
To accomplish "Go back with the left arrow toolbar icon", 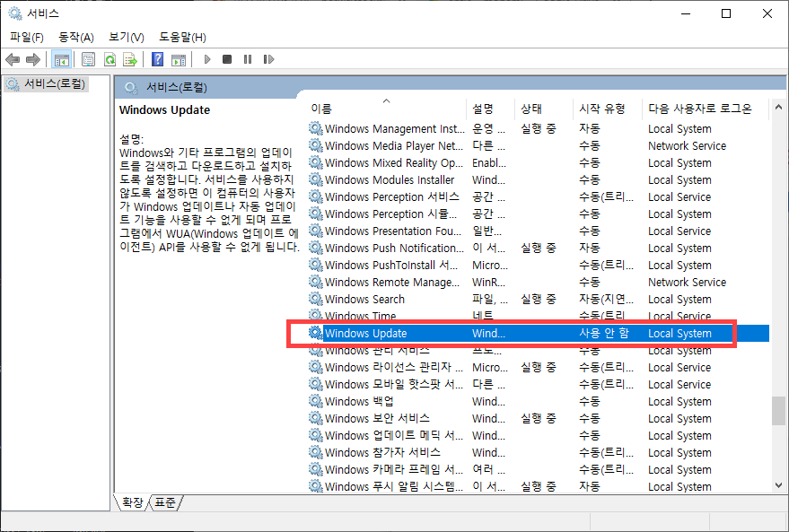I will pyautogui.click(x=13, y=59).
